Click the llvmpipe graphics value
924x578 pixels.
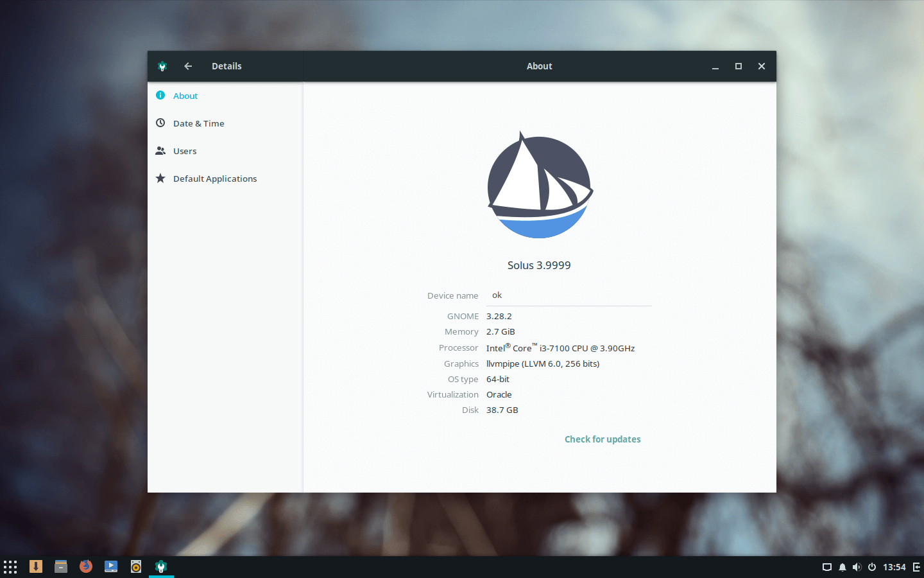543,363
